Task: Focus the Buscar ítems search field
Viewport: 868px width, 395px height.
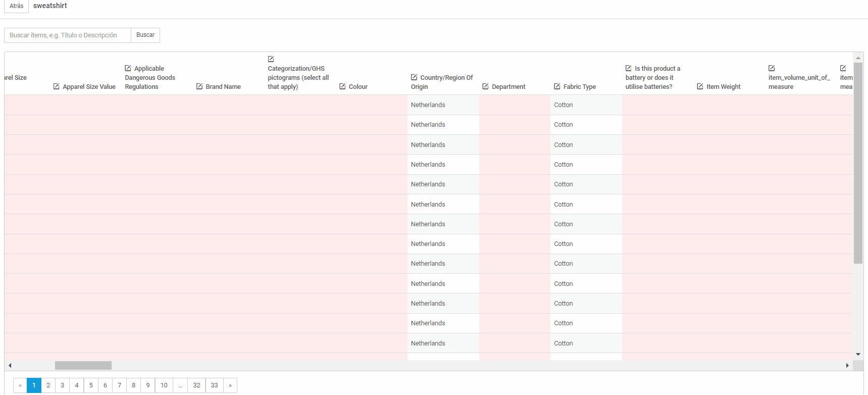Action: 68,35
